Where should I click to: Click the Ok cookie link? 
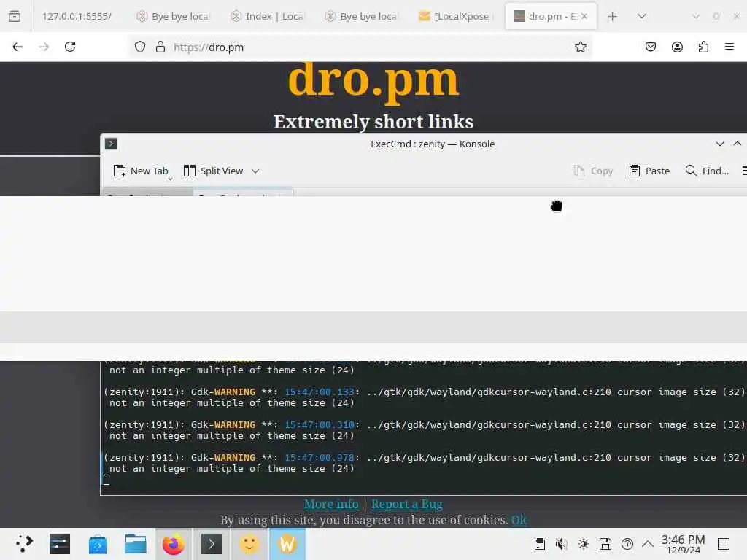click(519, 520)
